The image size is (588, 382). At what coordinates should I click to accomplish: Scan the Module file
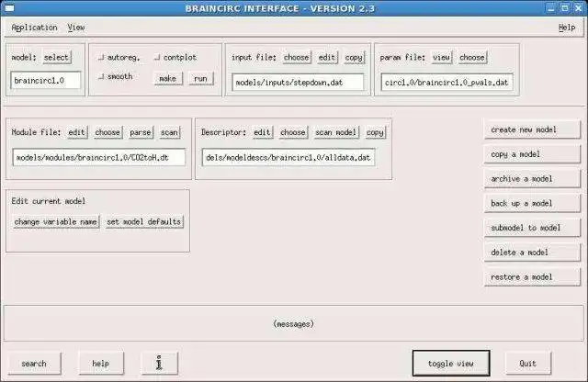169,132
